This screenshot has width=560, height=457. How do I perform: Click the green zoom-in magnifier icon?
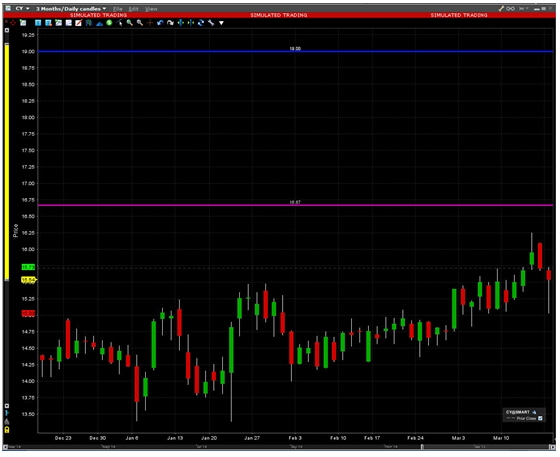pyautogui.click(x=130, y=23)
